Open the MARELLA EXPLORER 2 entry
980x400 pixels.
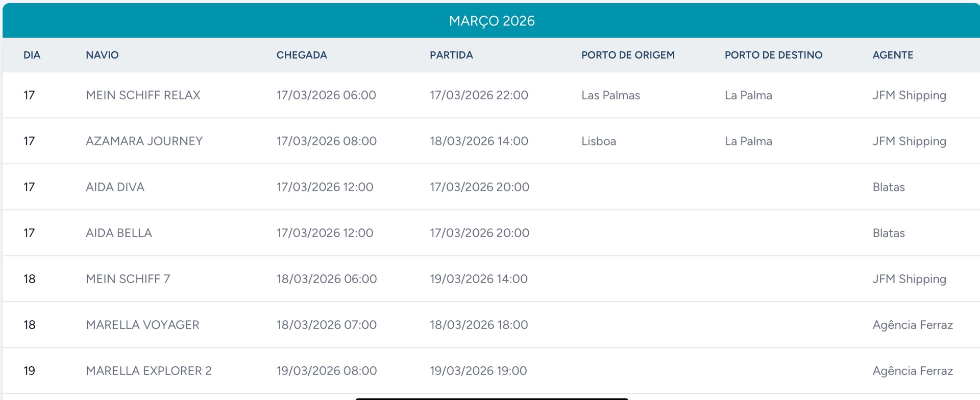149,371
